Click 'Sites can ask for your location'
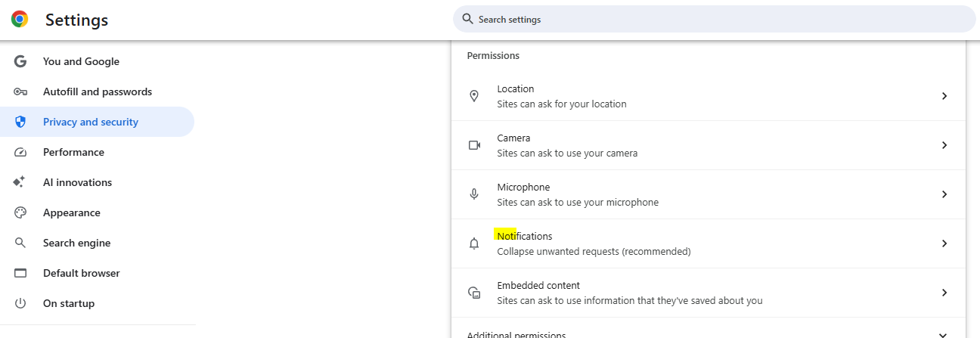The image size is (980, 338). [x=562, y=104]
